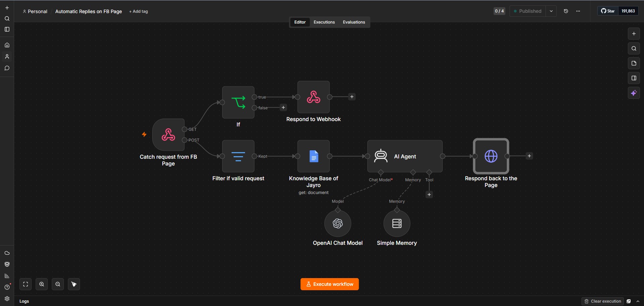644x306 pixels.
Task: Expand the Published dropdown arrow
Action: point(551,11)
